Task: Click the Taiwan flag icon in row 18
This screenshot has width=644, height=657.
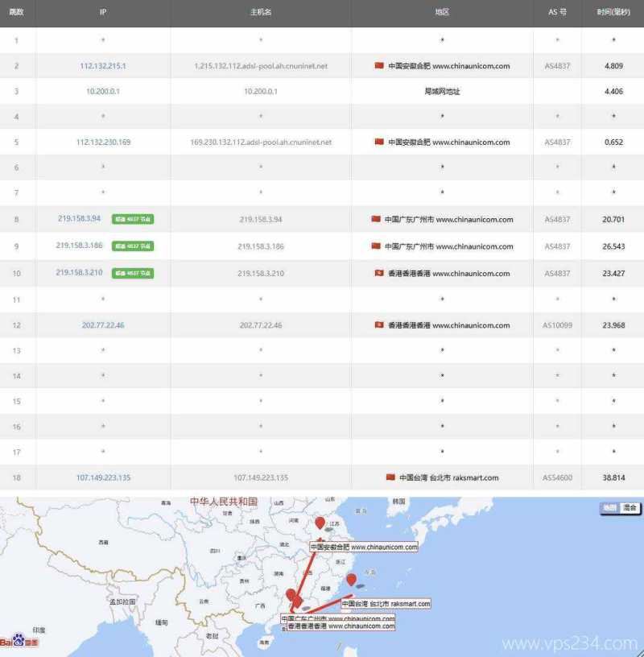Action: (x=390, y=477)
